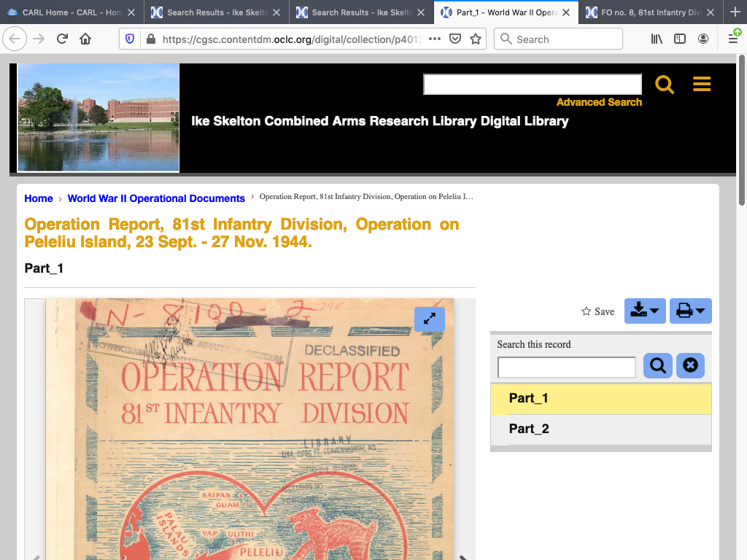Image resolution: width=747 pixels, height=560 pixels.
Task: Expand document viewer to fullscreen
Action: point(430,319)
